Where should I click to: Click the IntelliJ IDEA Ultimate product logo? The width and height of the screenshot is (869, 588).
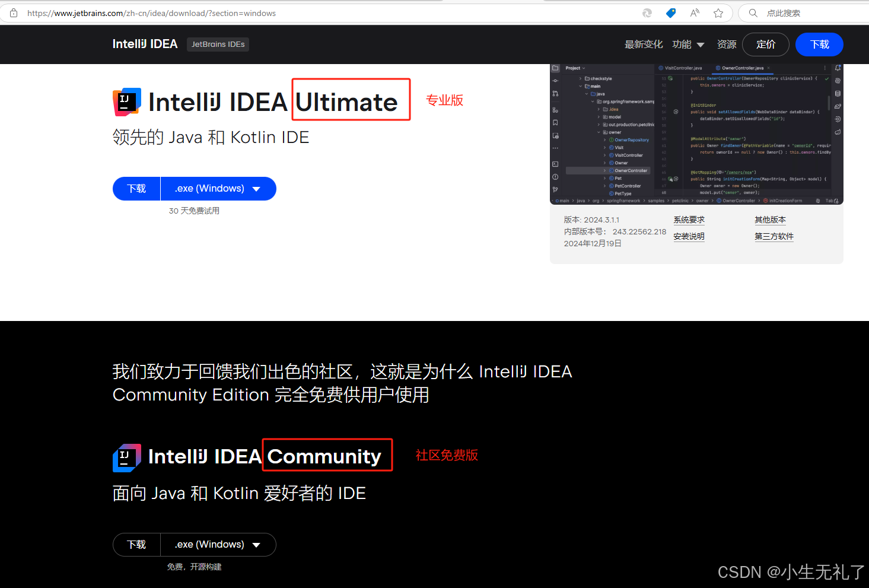click(127, 102)
